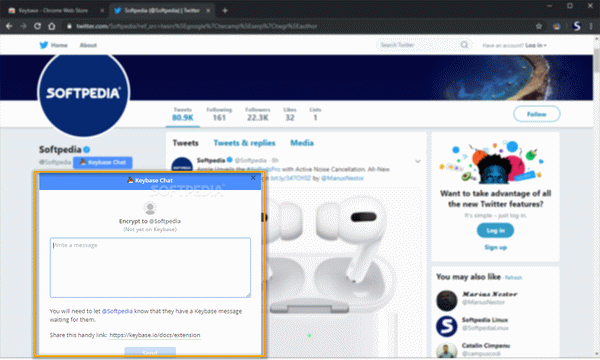Open the Chrome three-dot menu

(x=592, y=26)
